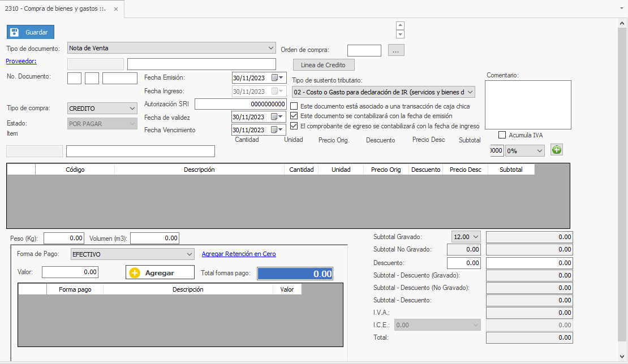Open the Fecha Vencimiento calendar picker

pyautogui.click(x=278, y=129)
